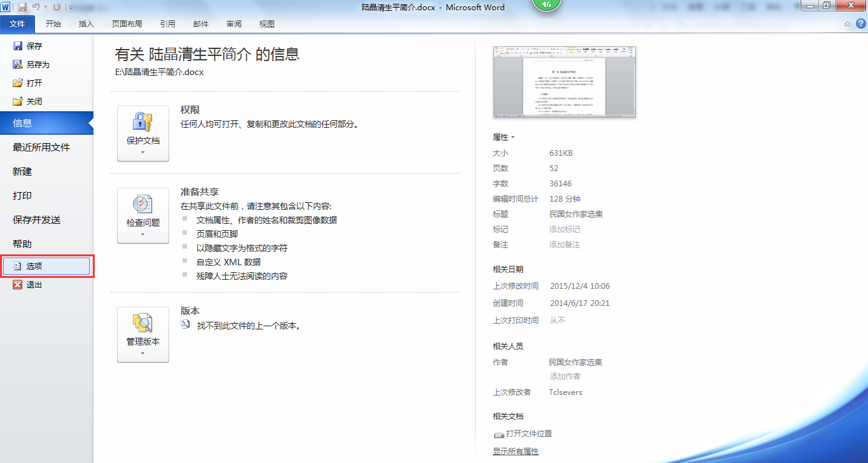The image size is (868, 463).
Task: Click the 128 分钟 editing time value
Action: coord(565,199)
